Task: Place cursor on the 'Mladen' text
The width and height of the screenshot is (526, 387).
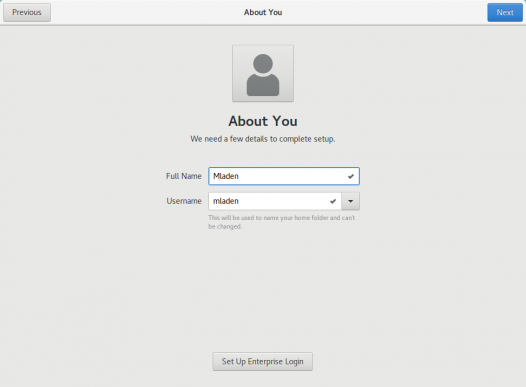Action: (226, 176)
